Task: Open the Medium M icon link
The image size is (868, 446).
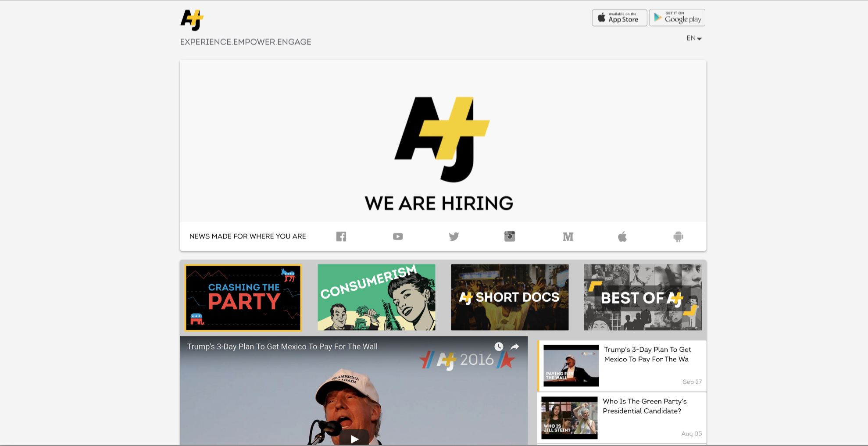Action: (568, 237)
